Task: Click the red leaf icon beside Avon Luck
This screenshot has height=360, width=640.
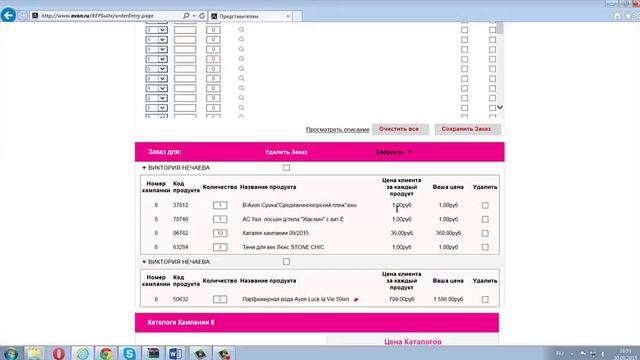Action: pyautogui.click(x=356, y=300)
